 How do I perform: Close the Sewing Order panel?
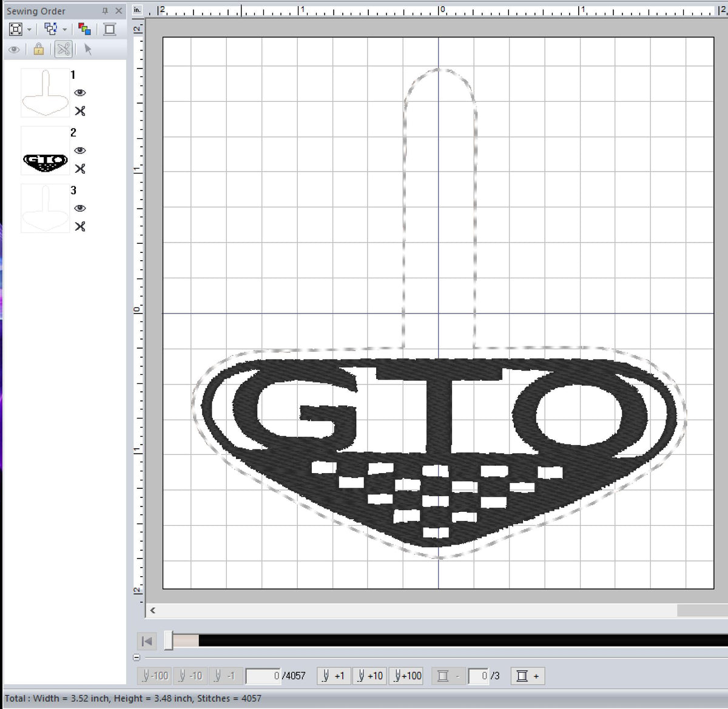click(x=119, y=11)
